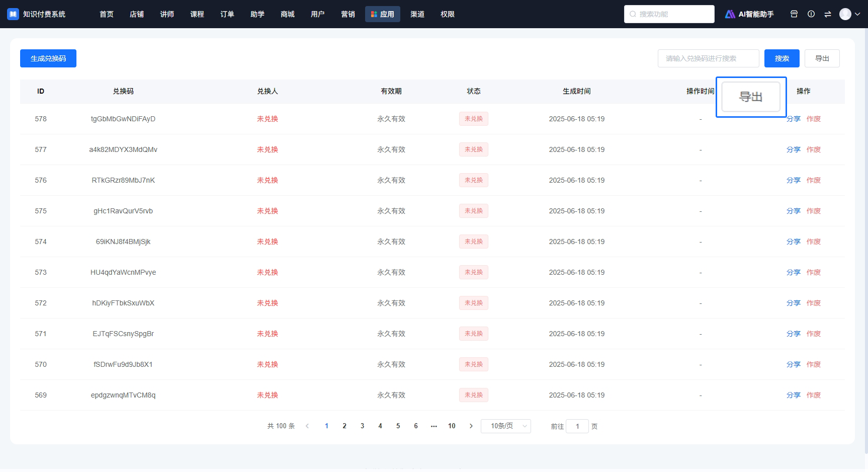
Task: Click ID cell 574
Action: pos(41,242)
